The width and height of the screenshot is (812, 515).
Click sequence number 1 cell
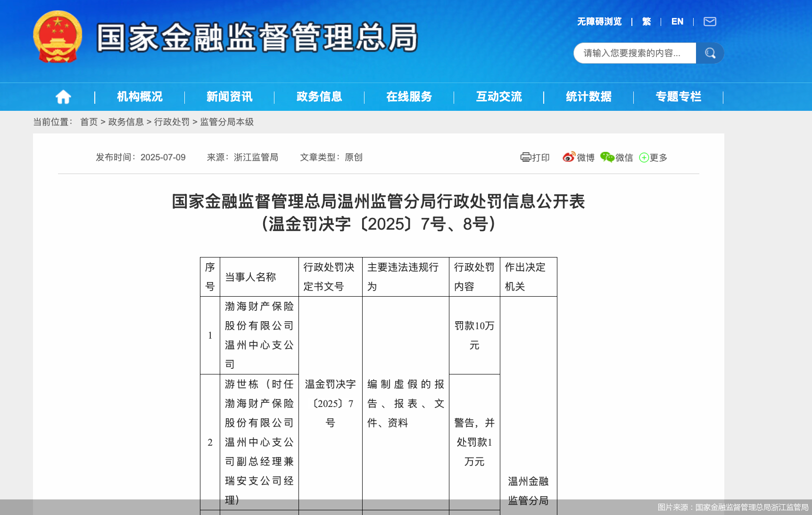[210, 335]
